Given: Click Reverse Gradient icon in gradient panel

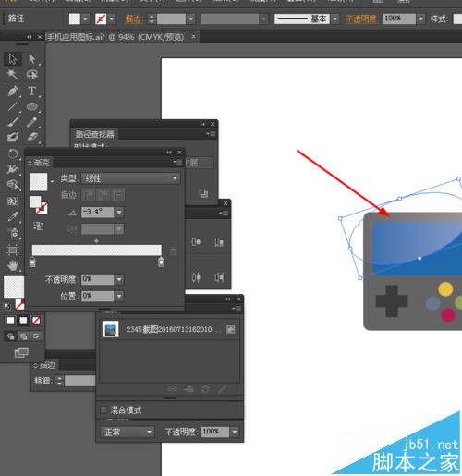Looking at the screenshot, I should coord(39,226).
